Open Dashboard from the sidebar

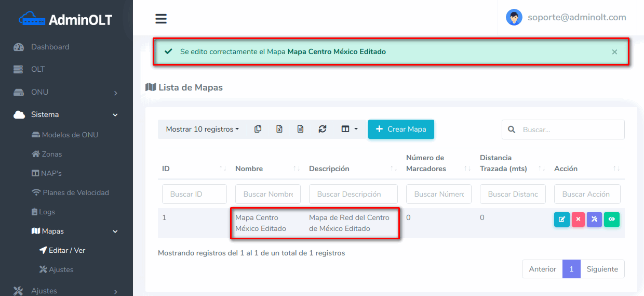click(x=50, y=47)
